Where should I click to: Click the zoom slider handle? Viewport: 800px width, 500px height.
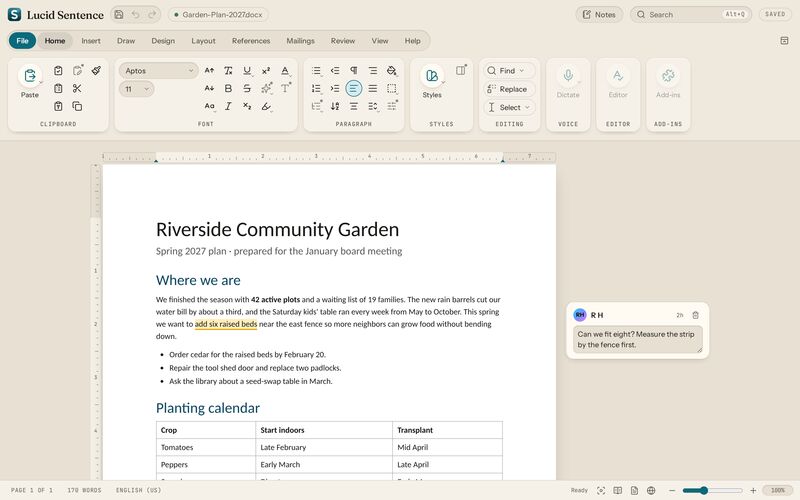tap(704, 490)
